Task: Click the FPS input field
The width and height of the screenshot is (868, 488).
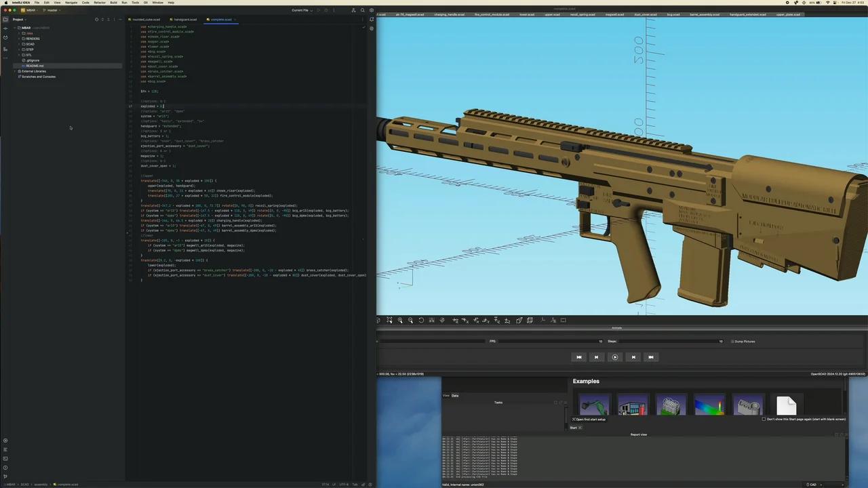Action: [549, 342]
